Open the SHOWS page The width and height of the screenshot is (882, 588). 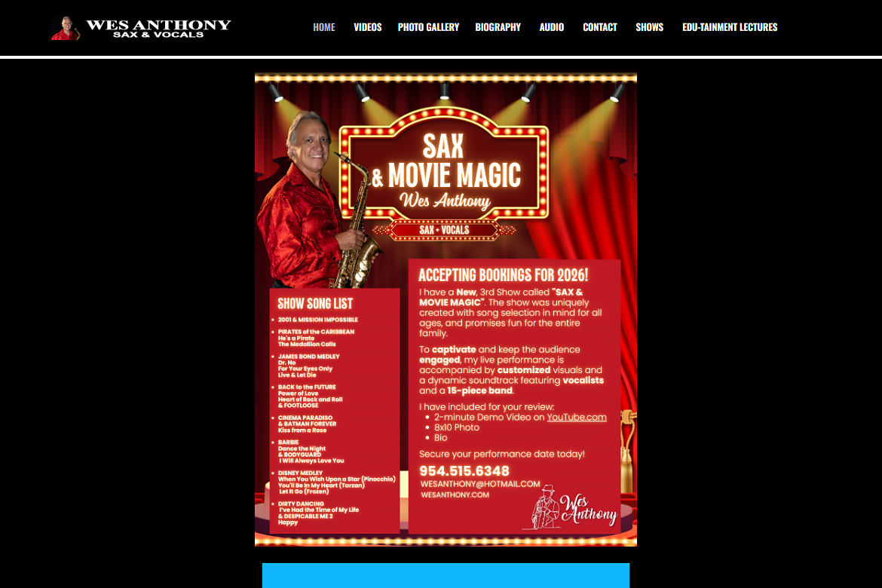coord(649,26)
